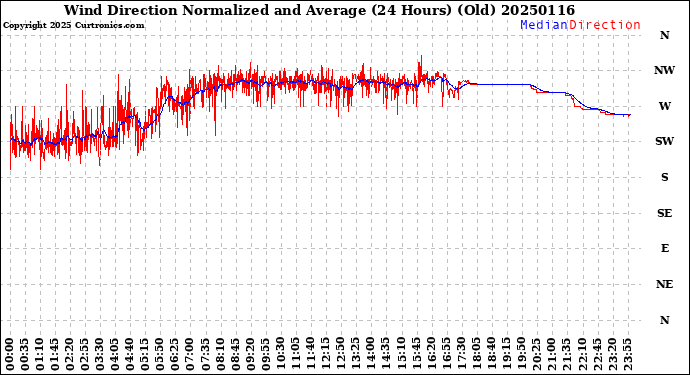Click the 'W' direction axis label
The height and width of the screenshot is (375, 690).
pyautogui.click(x=664, y=106)
